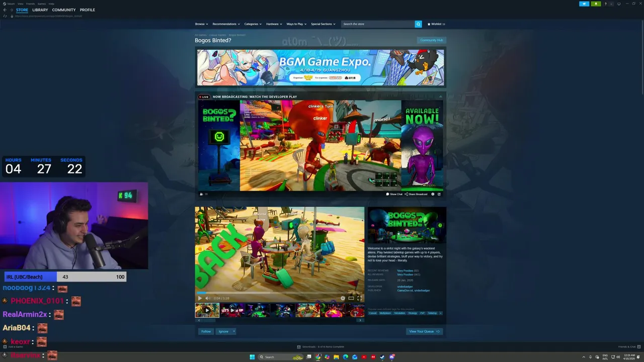The height and width of the screenshot is (362, 644).
Task: Expand Ways to Play dropdown
Action: pos(296,24)
